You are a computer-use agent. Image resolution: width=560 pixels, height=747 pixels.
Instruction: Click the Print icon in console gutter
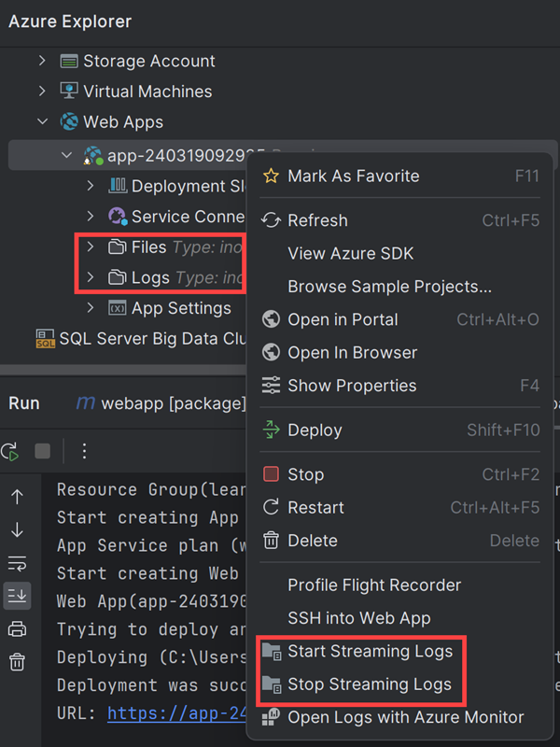point(17,628)
